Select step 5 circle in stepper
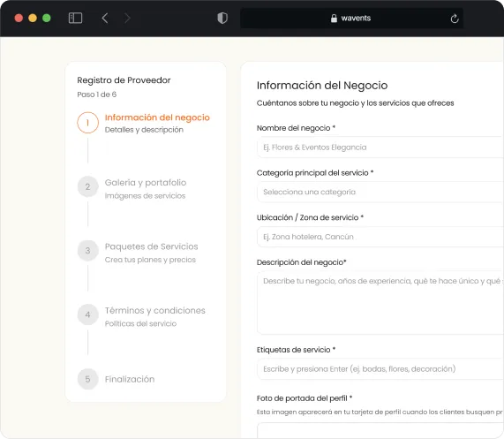The height and width of the screenshot is (439, 504). 87,379
